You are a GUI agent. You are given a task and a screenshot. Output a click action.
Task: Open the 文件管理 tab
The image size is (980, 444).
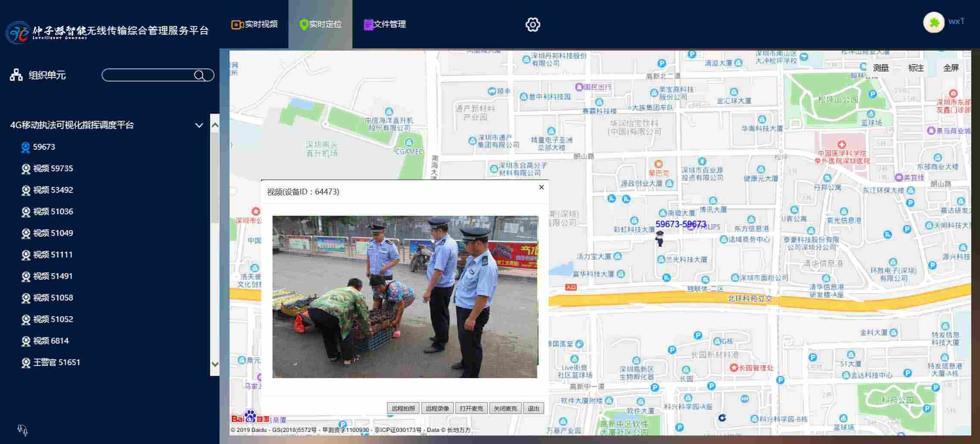point(385,25)
